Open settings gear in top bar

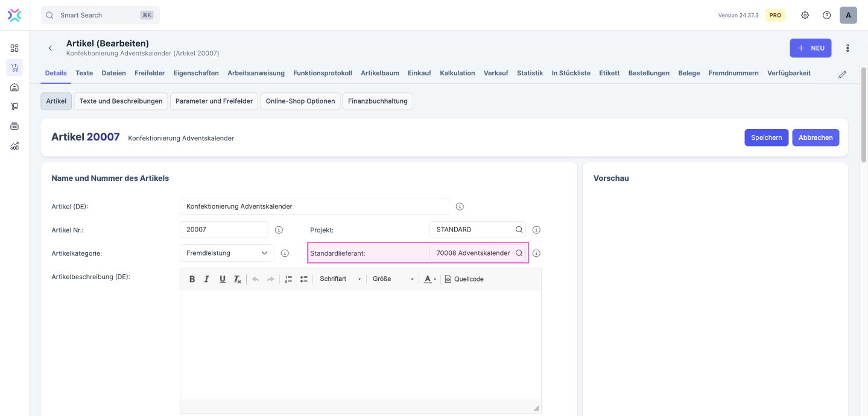coord(805,15)
